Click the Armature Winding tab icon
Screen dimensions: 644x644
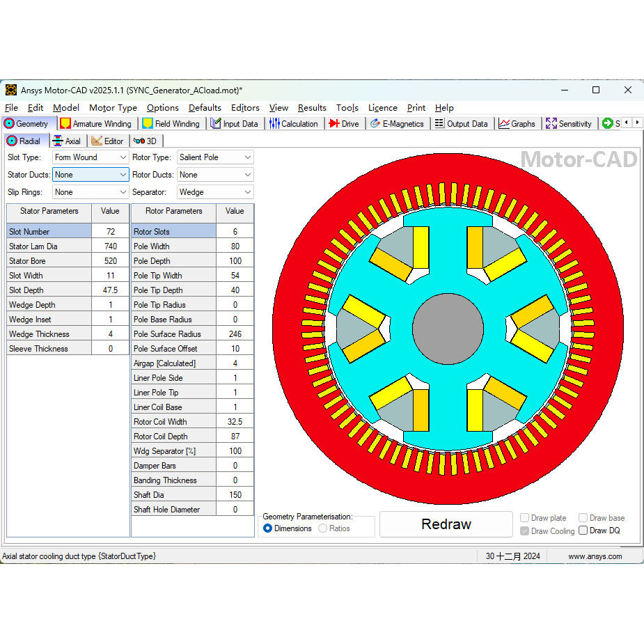65,124
